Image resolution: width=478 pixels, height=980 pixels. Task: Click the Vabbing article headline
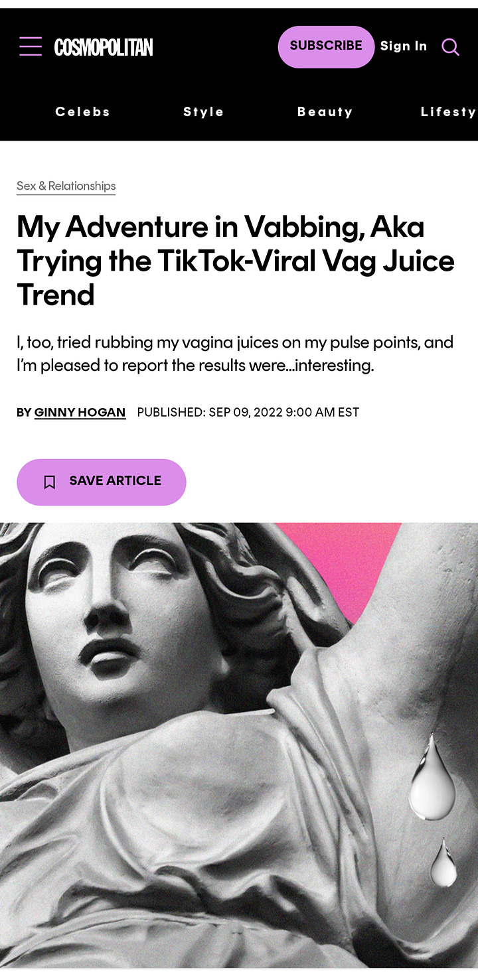[x=236, y=261]
